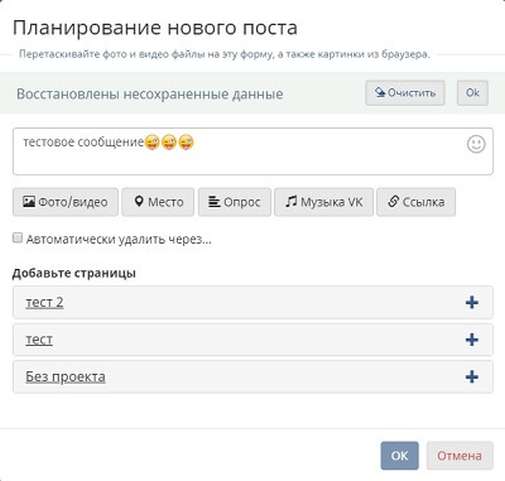Confirm the post with blue OK button
This screenshot has width=505, height=481.
[399, 455]
